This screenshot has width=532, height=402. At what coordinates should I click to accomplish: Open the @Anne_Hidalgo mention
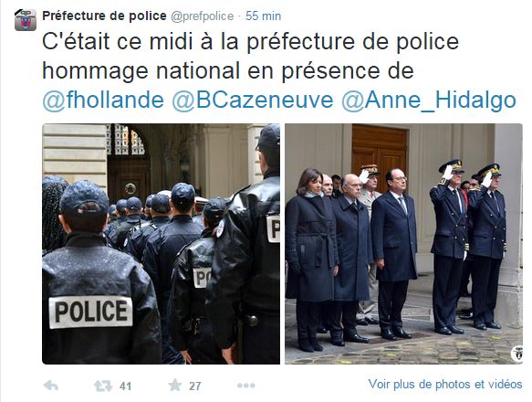tap(429, 100)
